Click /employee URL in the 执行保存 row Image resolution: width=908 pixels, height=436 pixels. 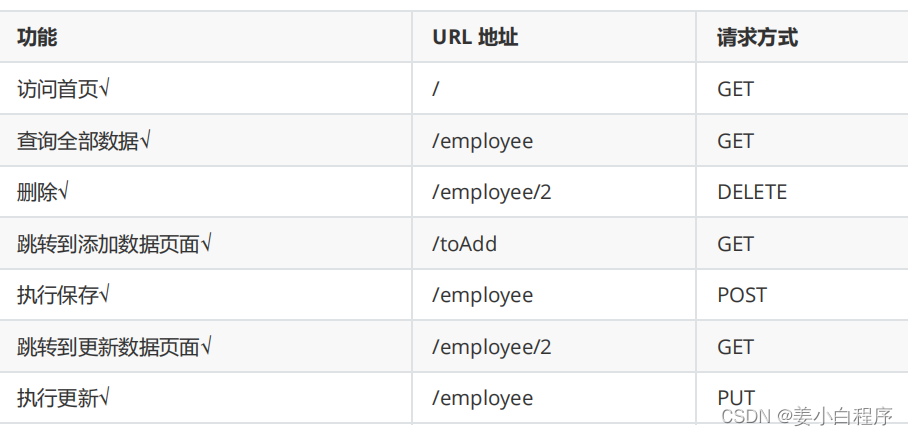tap(483, 295)
